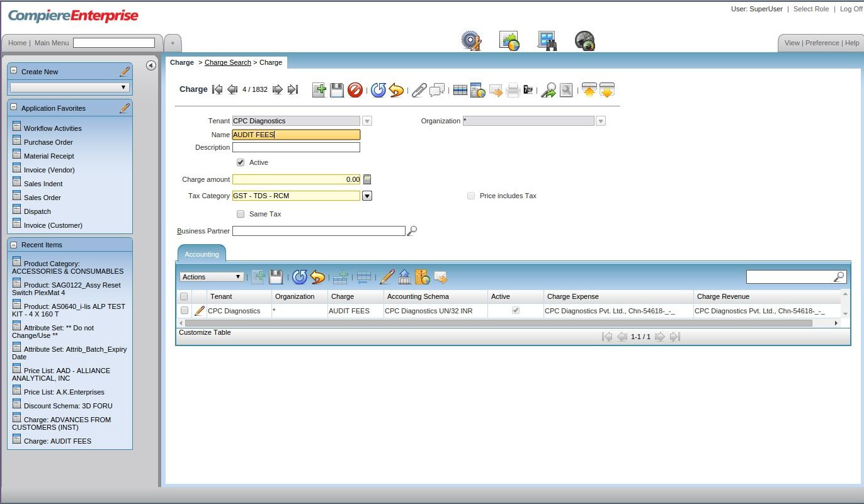Edit the Application Favorites pencil icon
The height and width of the screenshot is (504, 864).
point(125,108)
